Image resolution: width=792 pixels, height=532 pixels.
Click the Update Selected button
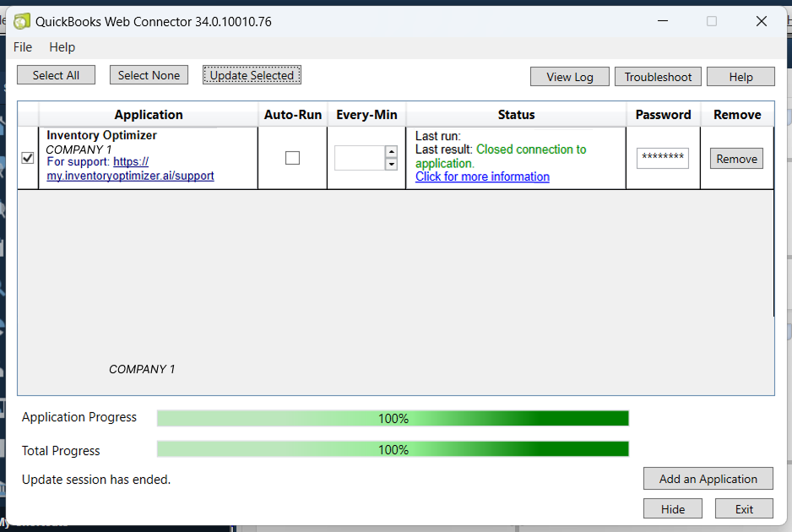252,75
